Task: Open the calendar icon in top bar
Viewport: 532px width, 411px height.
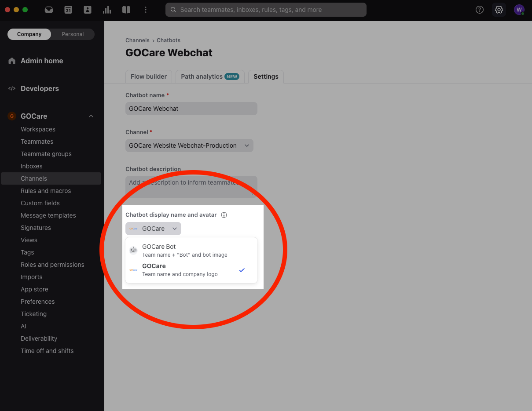Action: coord(68,10)
